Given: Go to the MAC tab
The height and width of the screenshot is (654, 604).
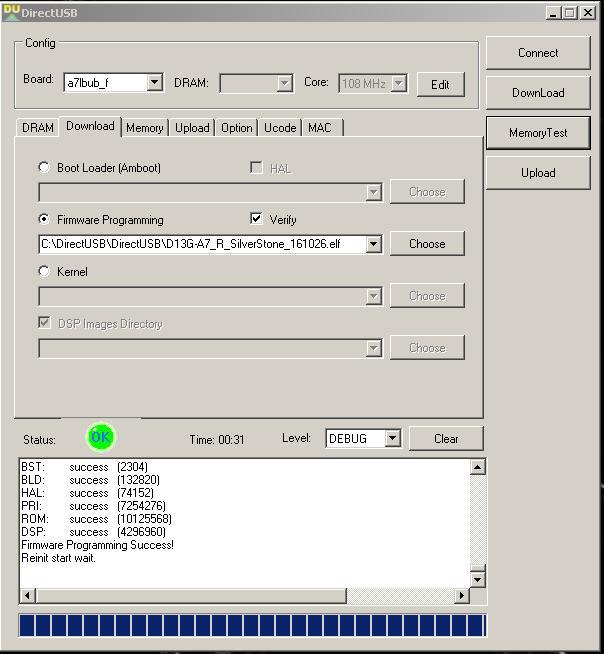Looking at the screenshot, I should point(320,128).
